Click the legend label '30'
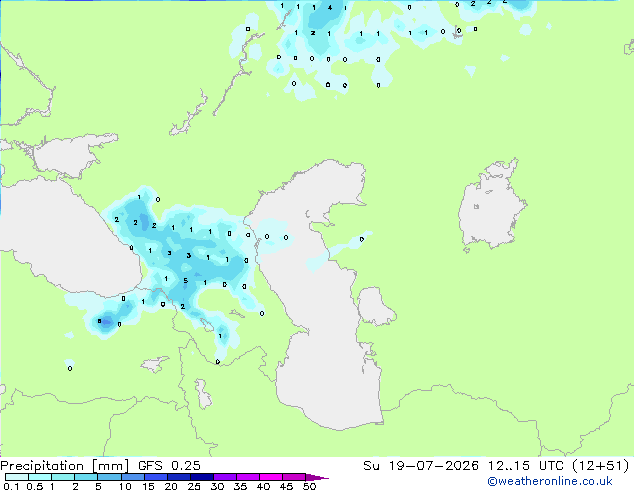Image resolution: width=634 pixels, height=490 pixels. click(x=217, y=486)
